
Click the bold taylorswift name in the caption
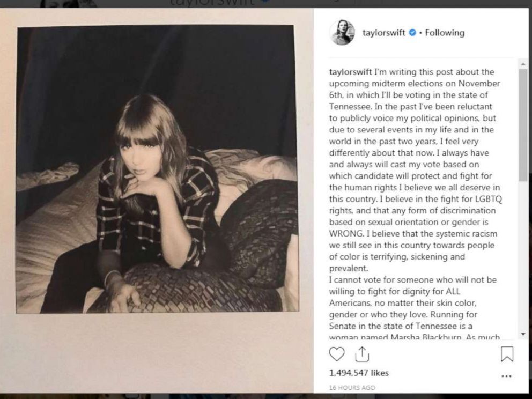pos(350,72)
